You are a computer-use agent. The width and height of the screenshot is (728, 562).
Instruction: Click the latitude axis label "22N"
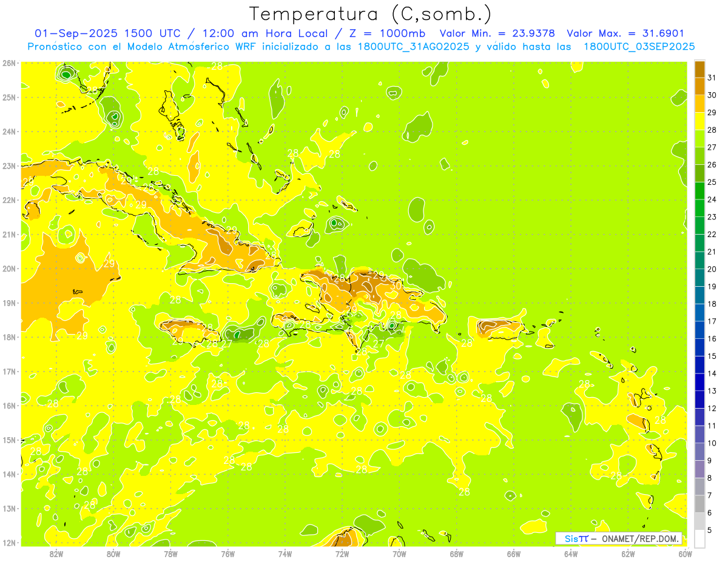10,200
